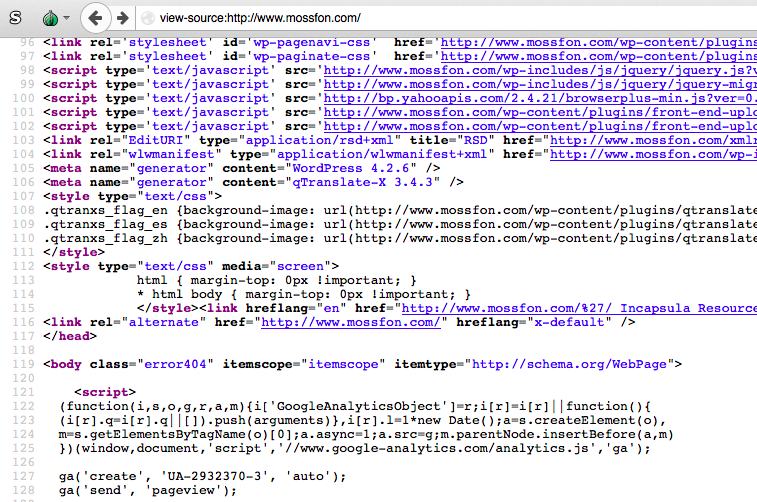Click the 'GoogleAnalyticsObject' string in line 122

(x=359, y=406)
